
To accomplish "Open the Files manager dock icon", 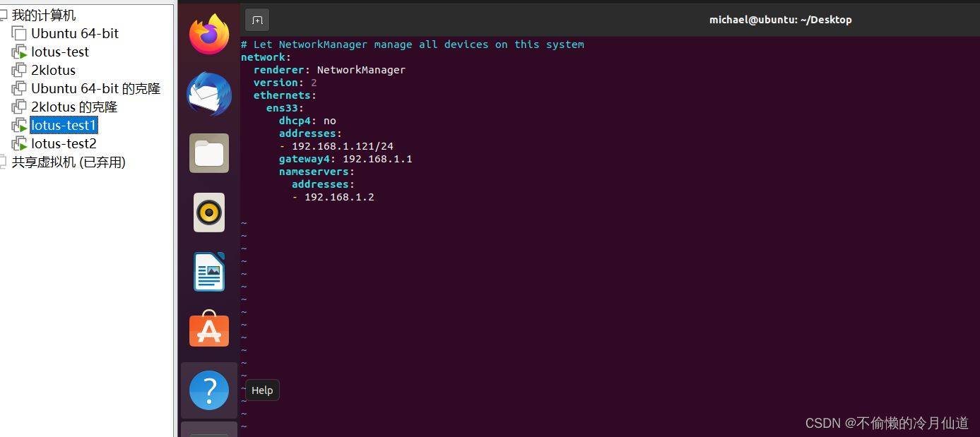I will (x=209, y=153).
